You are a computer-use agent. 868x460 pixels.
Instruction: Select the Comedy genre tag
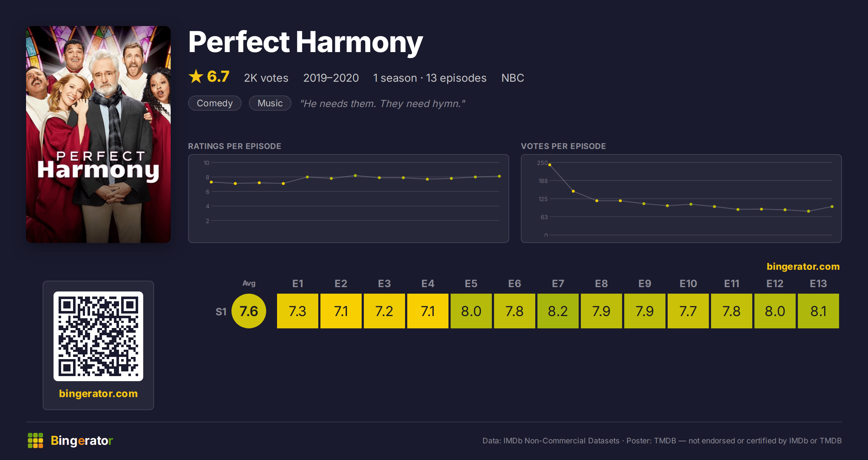215,103
